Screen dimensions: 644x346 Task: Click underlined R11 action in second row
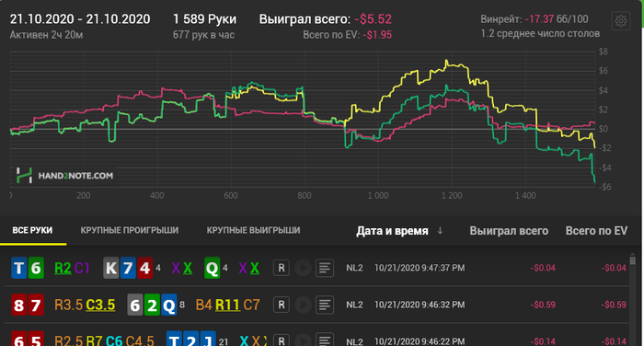[227, 305]
